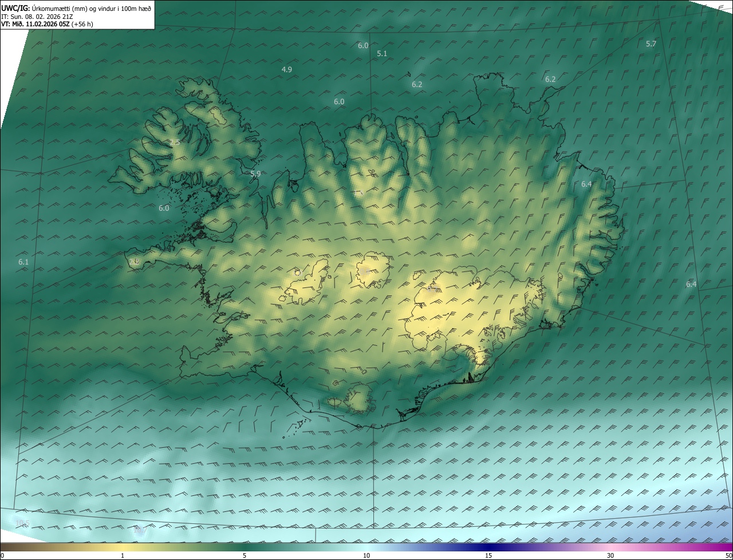Image resolution: width=733 pixels, height=560 pixels.
Task: Click the 10.5 value label in the southwest sea
Action: [22, 523]
